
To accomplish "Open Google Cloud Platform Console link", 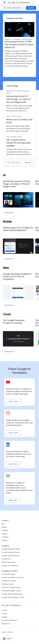I will tap(12, 577).
